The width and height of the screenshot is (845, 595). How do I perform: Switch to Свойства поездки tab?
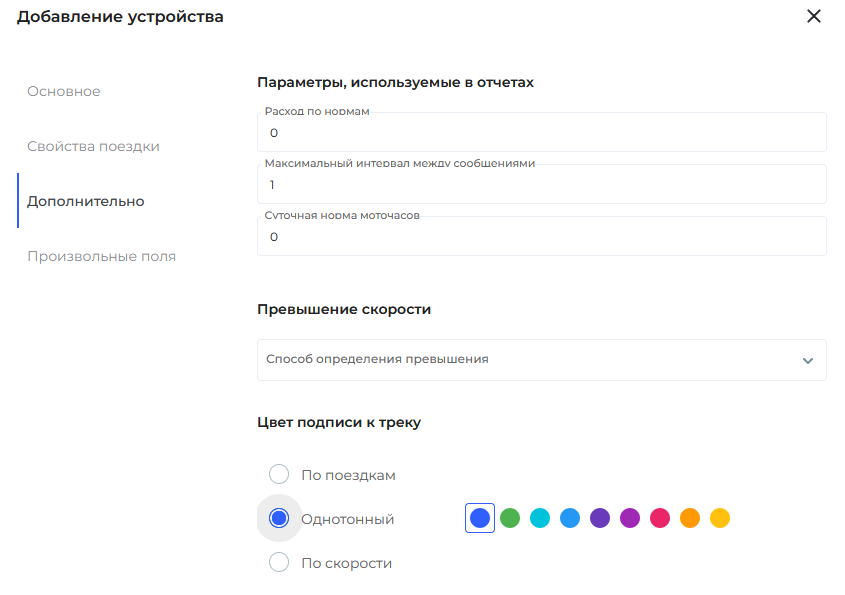click(x=93, y=146)
